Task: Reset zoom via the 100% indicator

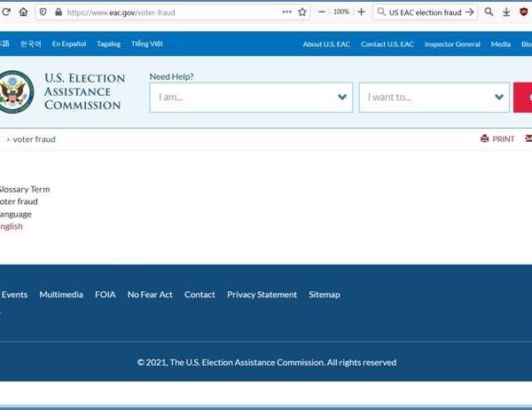Action: pos(340,12)
